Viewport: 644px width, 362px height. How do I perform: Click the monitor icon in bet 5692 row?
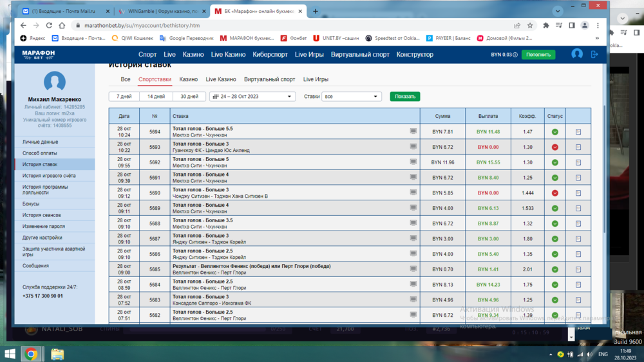tap(413, 162)
